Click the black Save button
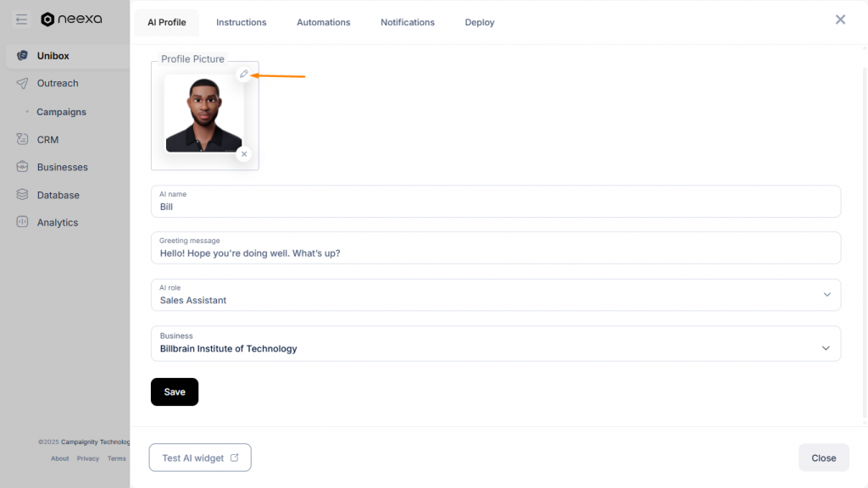Image resolution: width=868 pixels, height=488 pixels. [175, 391]
